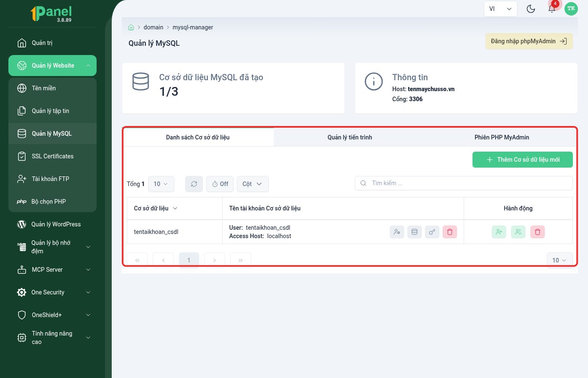588x378 pixels.
Task: Go to the previous page arrow
Action: [163, 260]
